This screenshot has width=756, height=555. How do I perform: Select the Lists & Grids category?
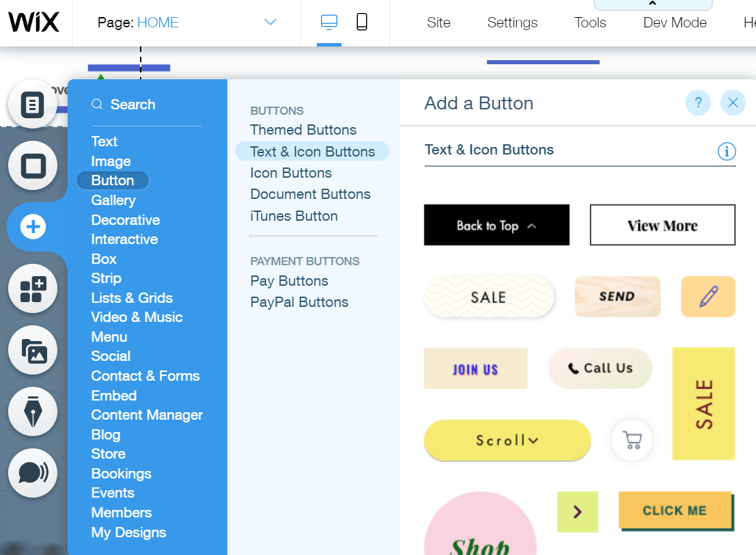tap(132, 298)
